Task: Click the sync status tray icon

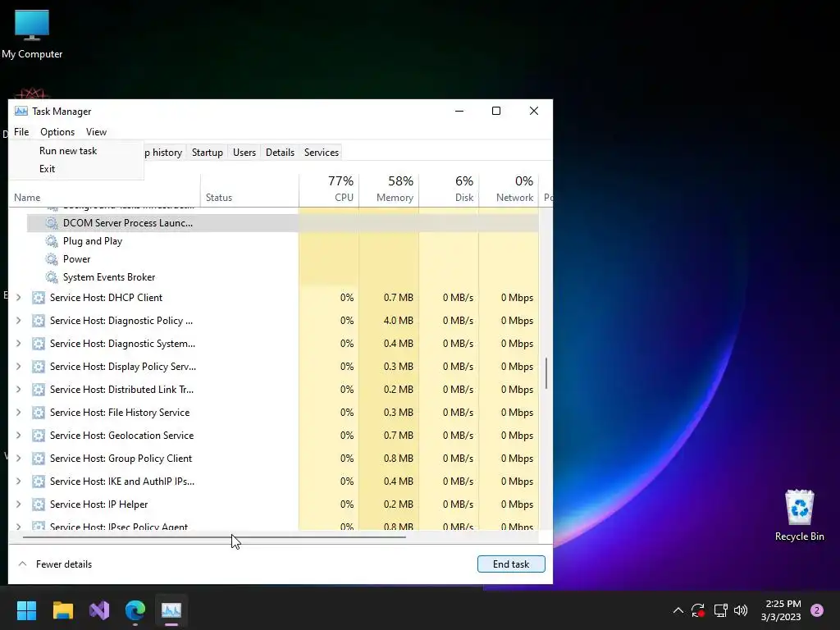Action: [x=698, y=610]
